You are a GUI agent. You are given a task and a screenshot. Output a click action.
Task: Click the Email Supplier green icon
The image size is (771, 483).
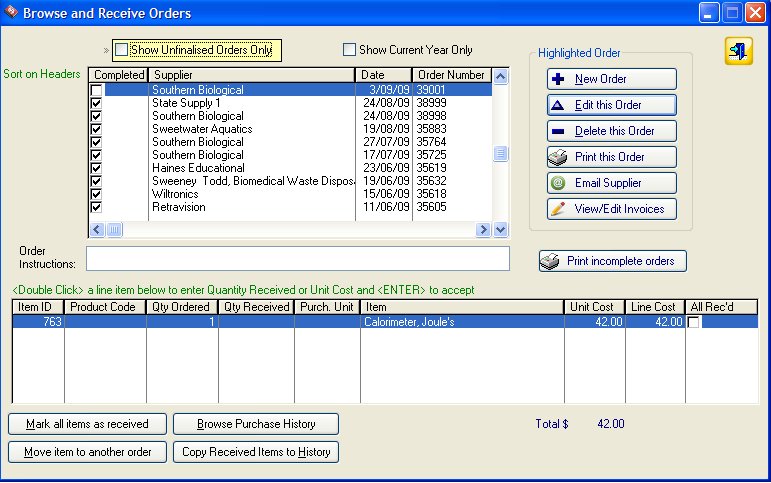(558, 183)
